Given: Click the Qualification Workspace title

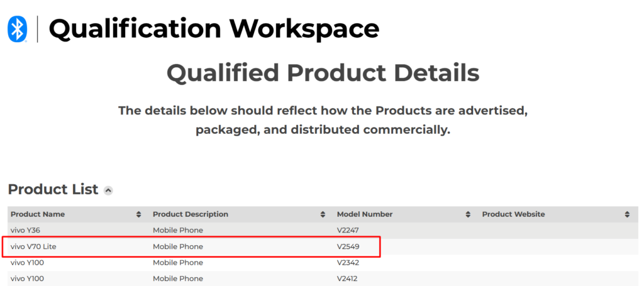Looking at the screenshot, I should coord(214,29).
